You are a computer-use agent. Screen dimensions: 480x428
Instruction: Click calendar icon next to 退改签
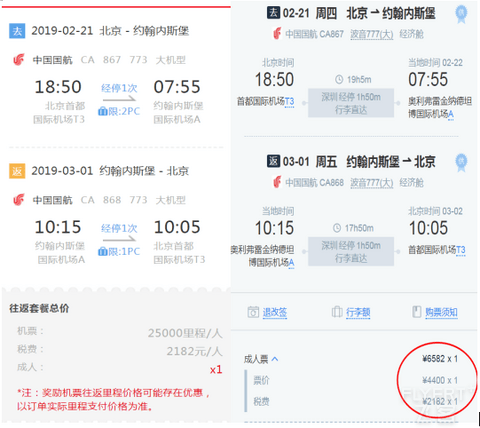point(253,312)
